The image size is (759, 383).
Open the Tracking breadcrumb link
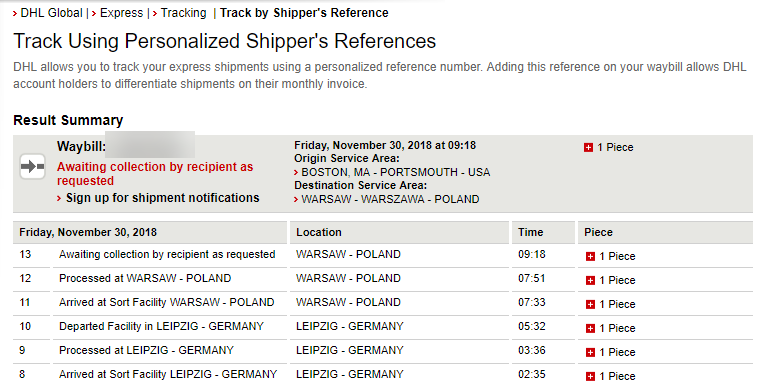click(183, 13)
